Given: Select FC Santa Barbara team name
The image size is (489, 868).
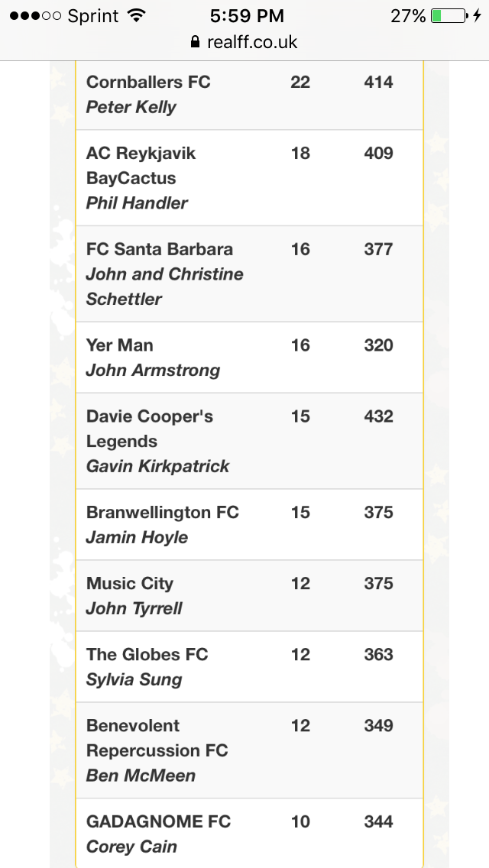Looking at the screenshot, I should click(160, 249).
